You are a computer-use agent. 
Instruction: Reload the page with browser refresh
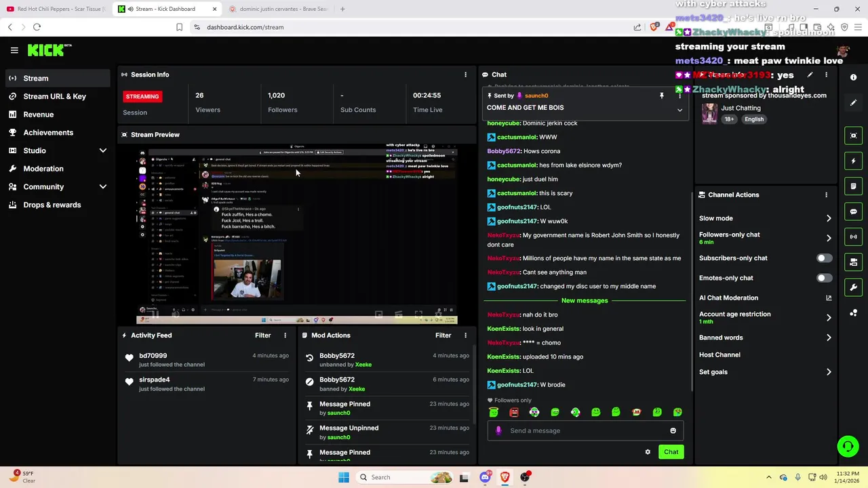(37, 27)
